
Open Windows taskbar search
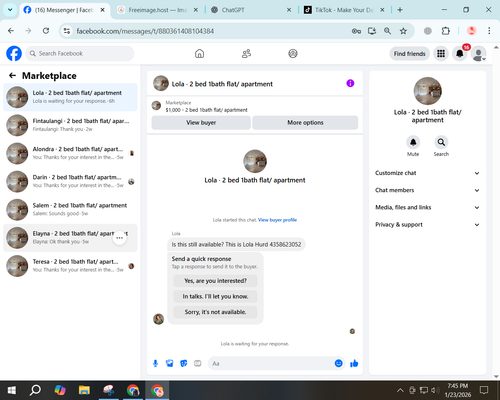point(35,390)
